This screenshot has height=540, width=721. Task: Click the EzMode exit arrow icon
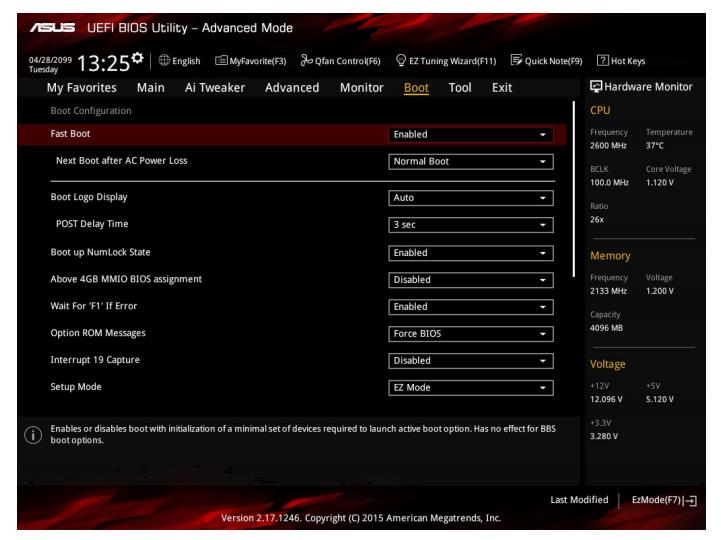pos(691,500)
